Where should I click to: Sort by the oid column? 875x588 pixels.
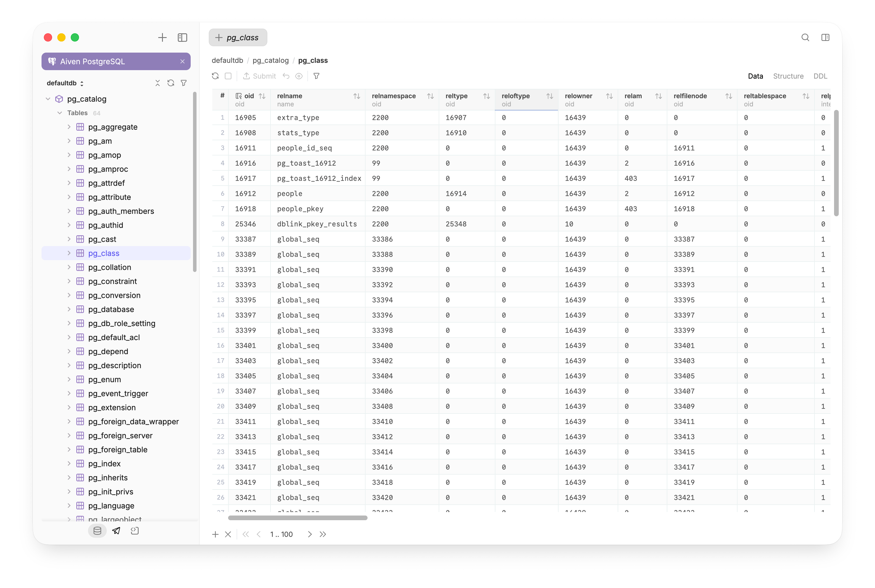pos(262,96)
